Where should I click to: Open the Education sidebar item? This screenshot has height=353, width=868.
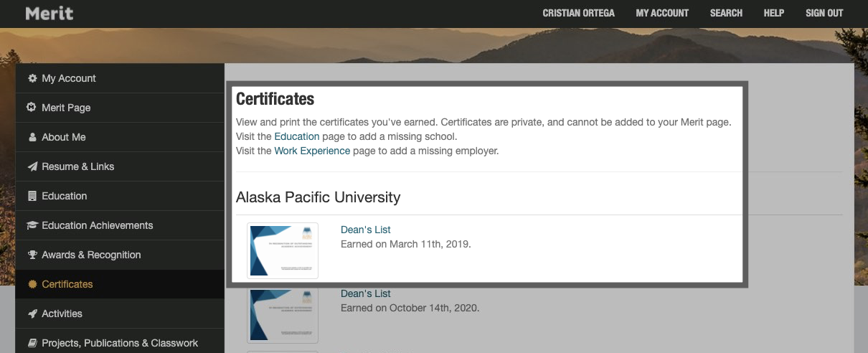(x=120, y=196)
